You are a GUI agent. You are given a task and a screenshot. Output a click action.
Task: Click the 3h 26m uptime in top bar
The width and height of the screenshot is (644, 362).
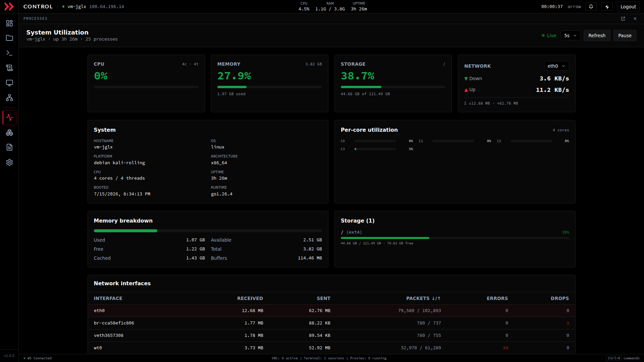click(x=359, y=9)
